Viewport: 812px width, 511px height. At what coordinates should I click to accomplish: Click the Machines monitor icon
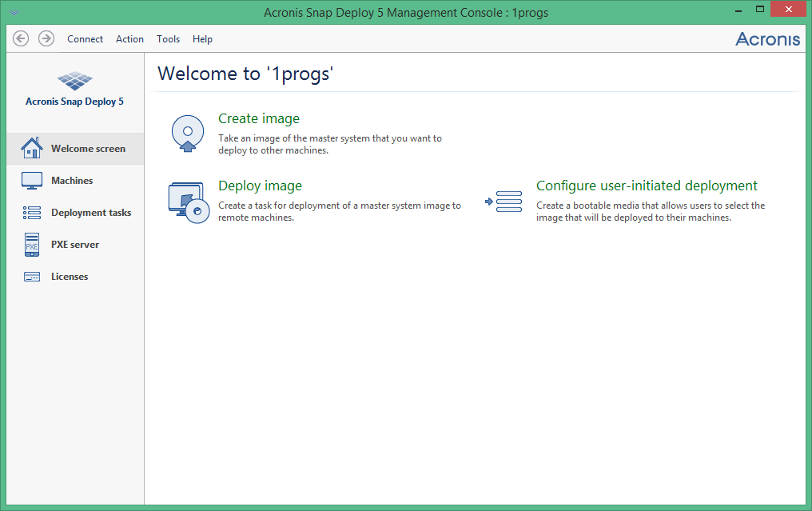[x=32, y=181]
